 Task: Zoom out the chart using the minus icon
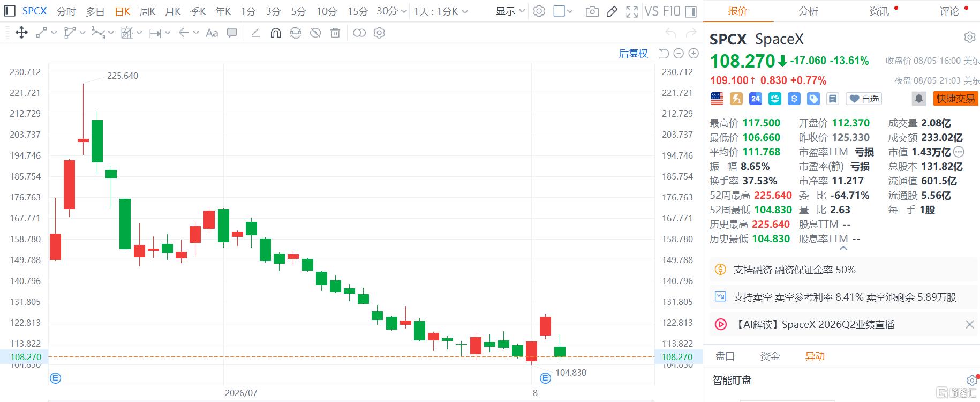[x=679, y=54]
